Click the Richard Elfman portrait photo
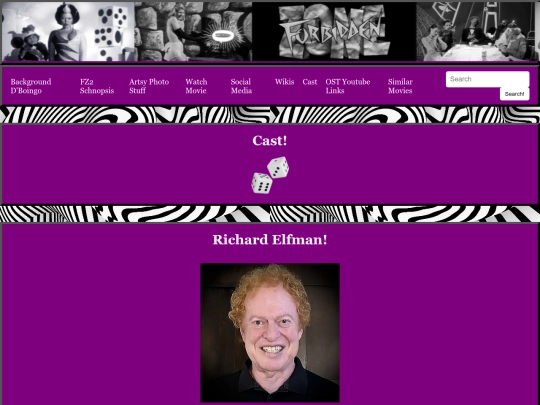Screen dimensions: 540x405 270,333
